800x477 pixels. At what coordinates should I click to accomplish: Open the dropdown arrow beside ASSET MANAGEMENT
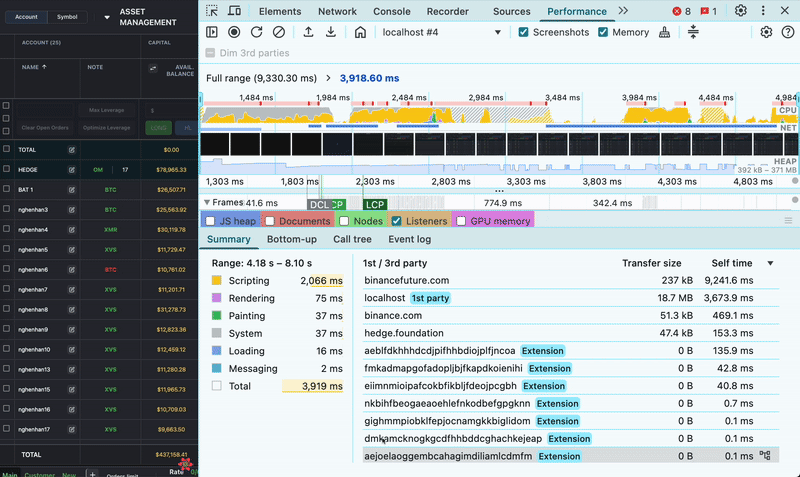(107, 17)
